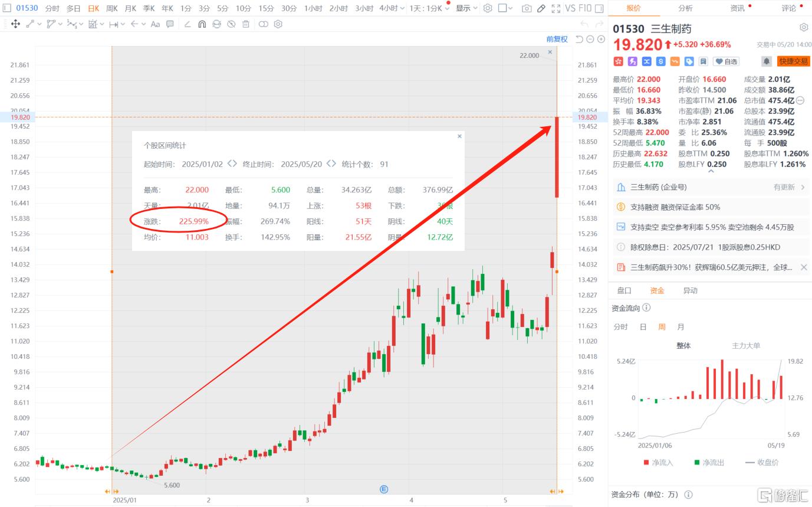Select the 主力大单 view
The width and height of the screenshot is (812, 507).
pyautogui.click(x=746, y=346)
